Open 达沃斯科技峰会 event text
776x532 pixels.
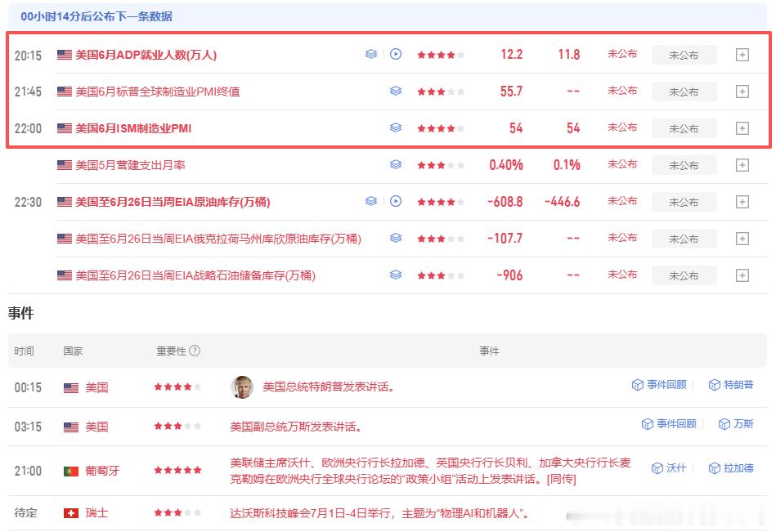pos(379,513)
